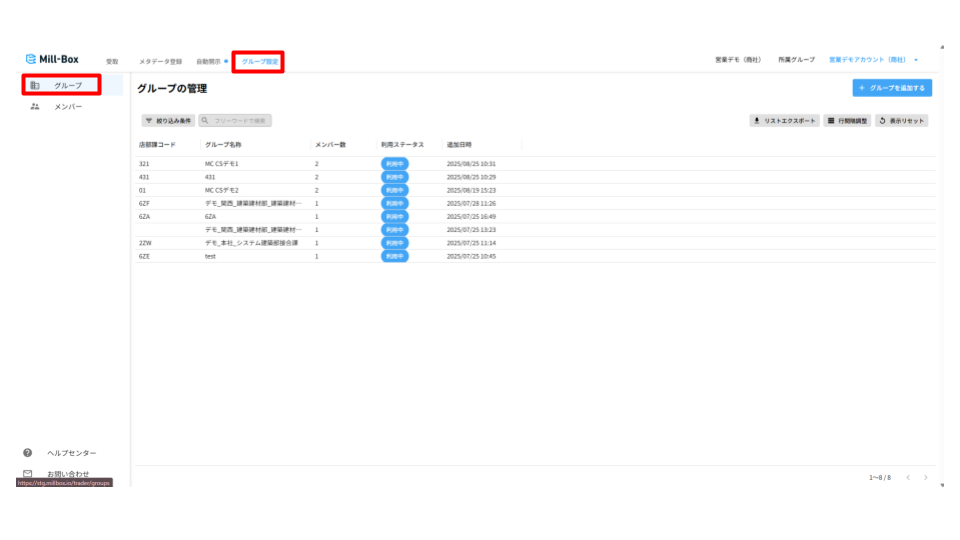Click the グループ building icon in sidebar
The image size is (960, 540).
35,85
